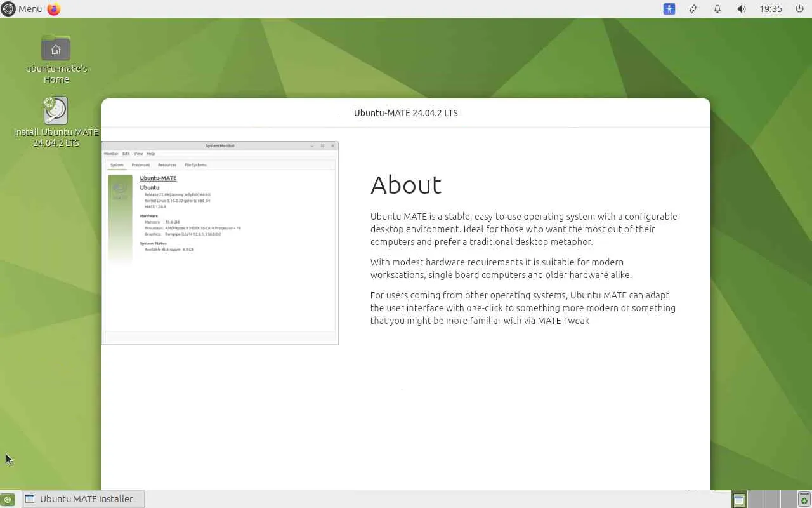Switch to the third workspace in the switcher
The height and width of the screenshot is (508, 812).
coord(771,500)
